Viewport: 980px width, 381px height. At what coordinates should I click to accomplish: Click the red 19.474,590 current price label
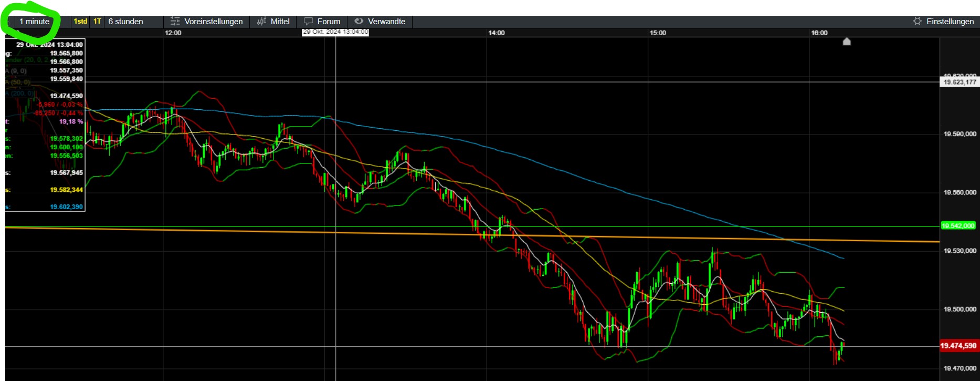click(x=958, y=346)
